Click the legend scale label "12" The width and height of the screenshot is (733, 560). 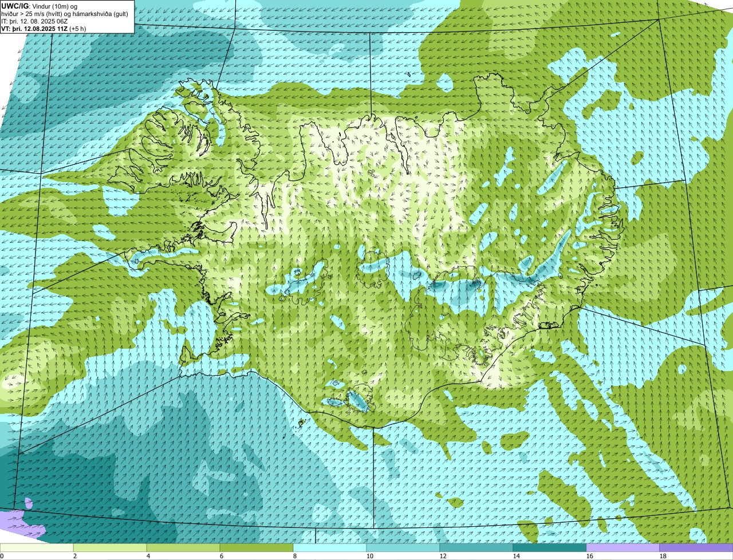point(443,556)
